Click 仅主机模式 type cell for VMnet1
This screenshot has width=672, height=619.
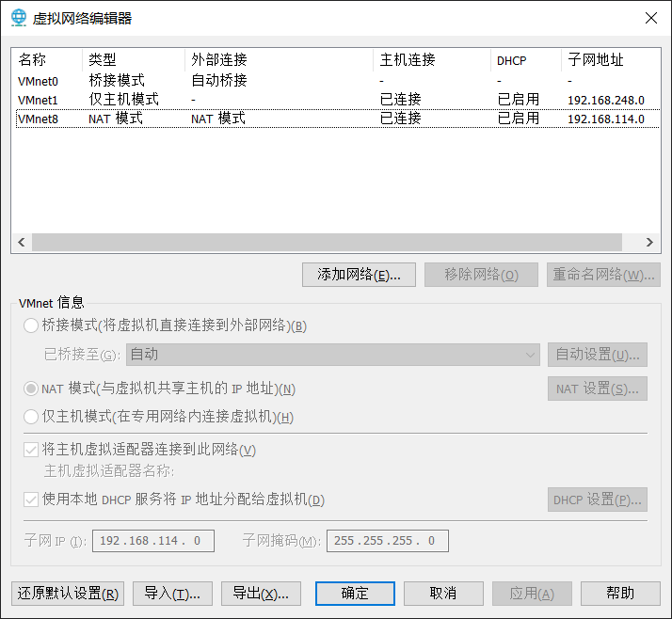coord(124,100)
